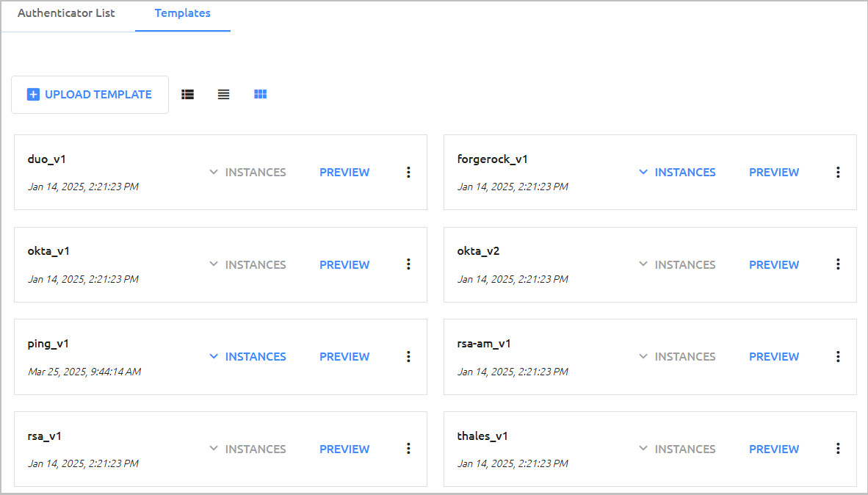Image resolution: width=868 pixels, height=495 pixels.
Task: Click the Mar 25, 2025, 9:44:14 AM date
Action: coord(84,372)
